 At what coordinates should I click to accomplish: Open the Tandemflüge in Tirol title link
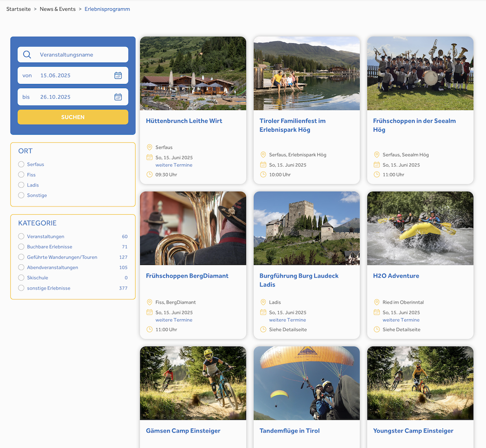pos(290,431)
